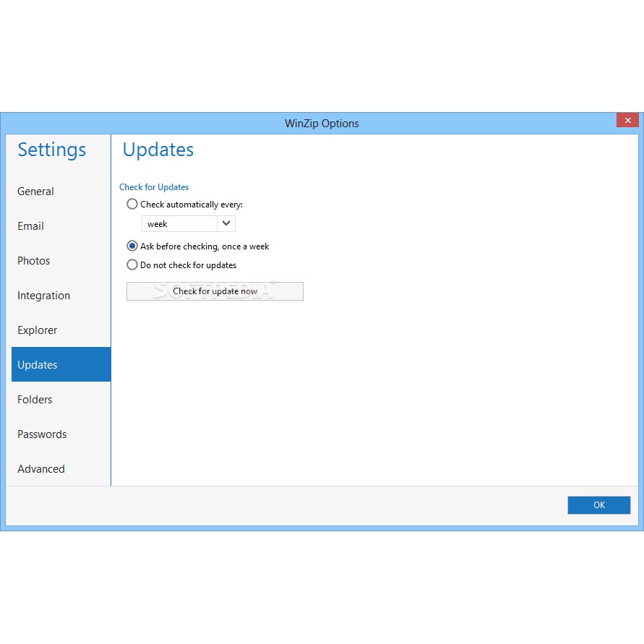Select the General settings tab

pos(61,192)
